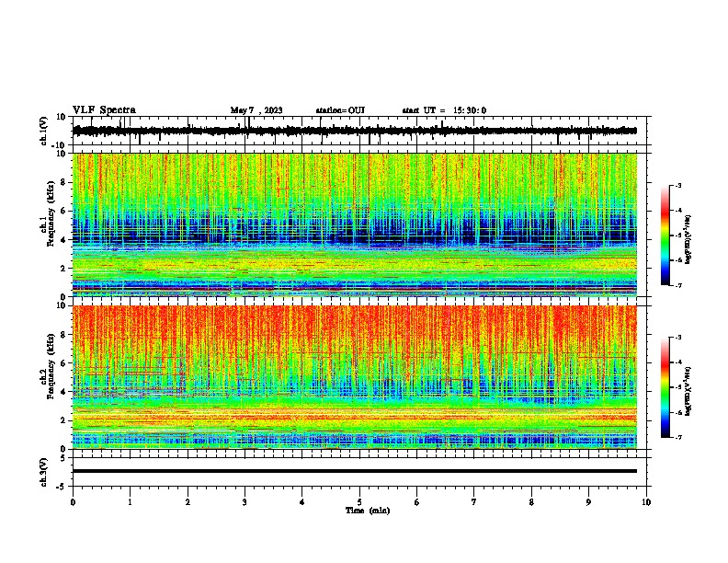Click the "8" kHz tick on ch.1 spectrogram
728x563 pixels.
coord(63,182)
